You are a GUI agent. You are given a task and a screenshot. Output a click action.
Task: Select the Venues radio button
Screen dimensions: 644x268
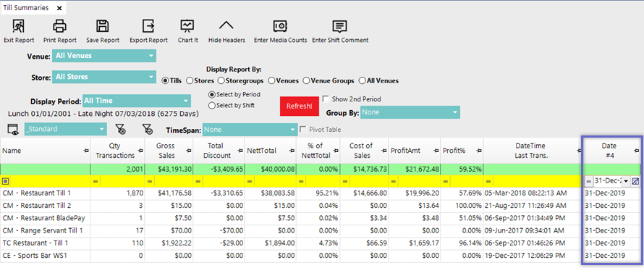click(x=271, y=81)
